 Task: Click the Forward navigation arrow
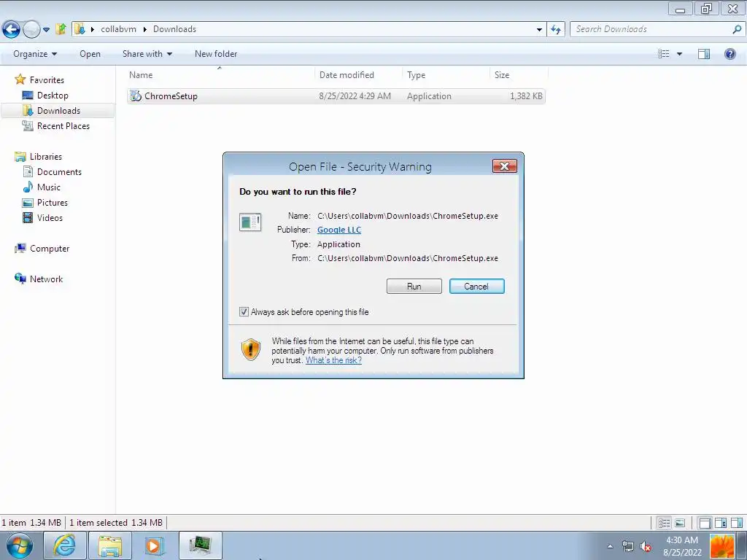(31, 29)
